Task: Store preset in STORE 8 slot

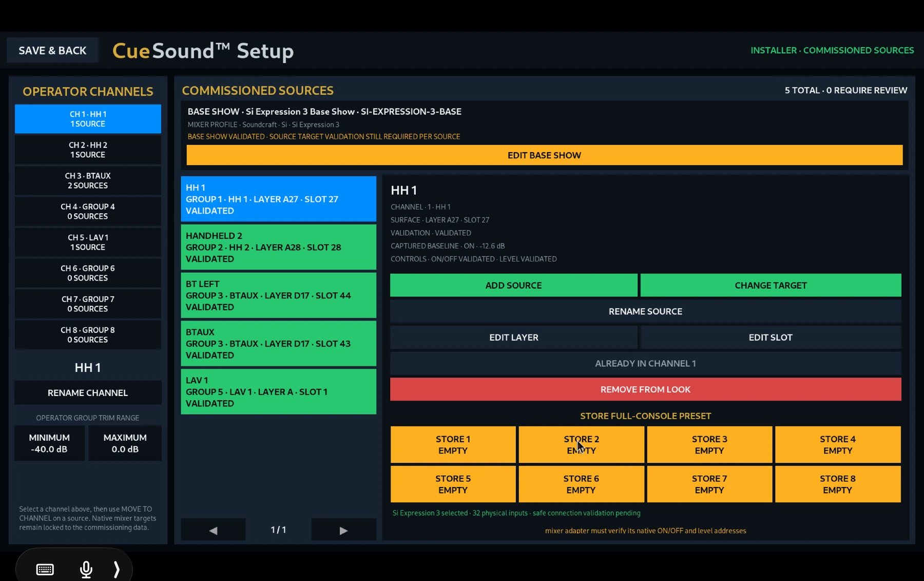Action: [838, 484]
